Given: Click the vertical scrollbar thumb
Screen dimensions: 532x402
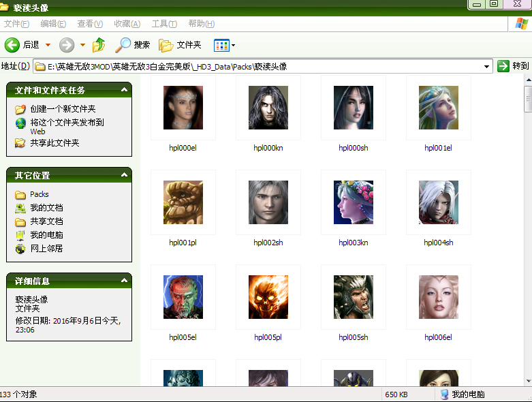Looking at the screenshot, I should click(529, 99).
